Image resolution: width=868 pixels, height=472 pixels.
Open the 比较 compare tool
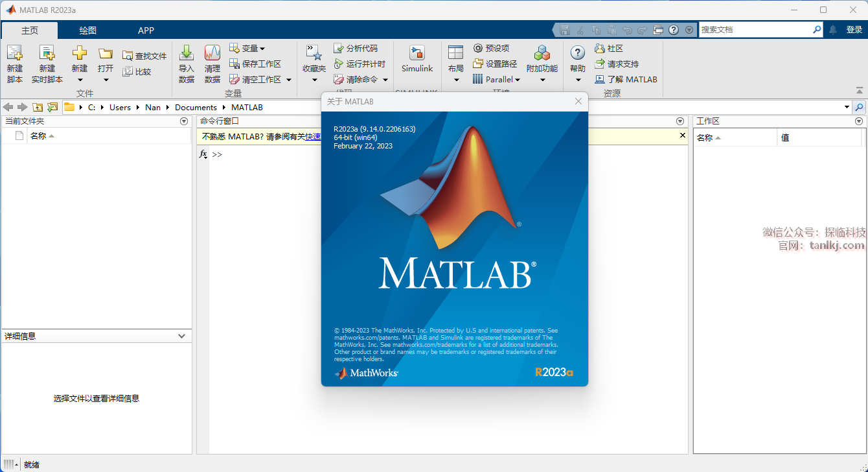tap(137, 71)
